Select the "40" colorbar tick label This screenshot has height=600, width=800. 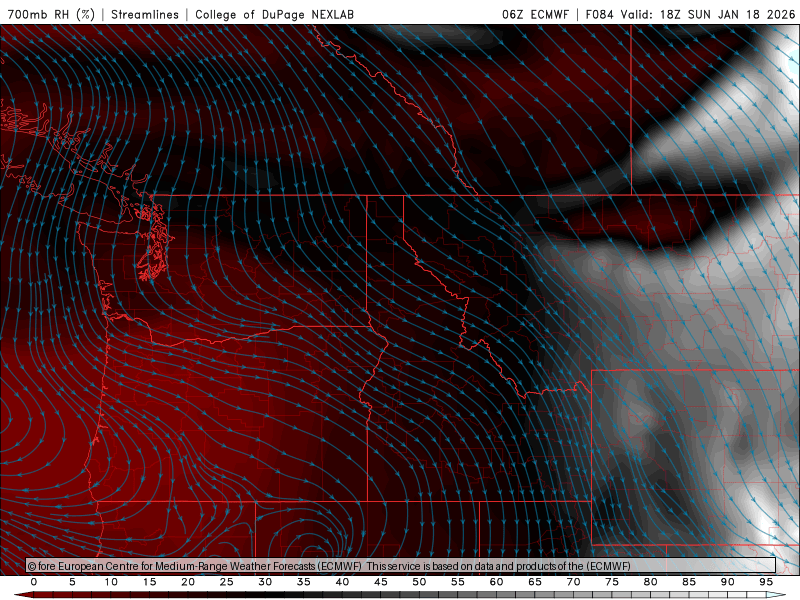pyautogui.click(x=342, y=582)
